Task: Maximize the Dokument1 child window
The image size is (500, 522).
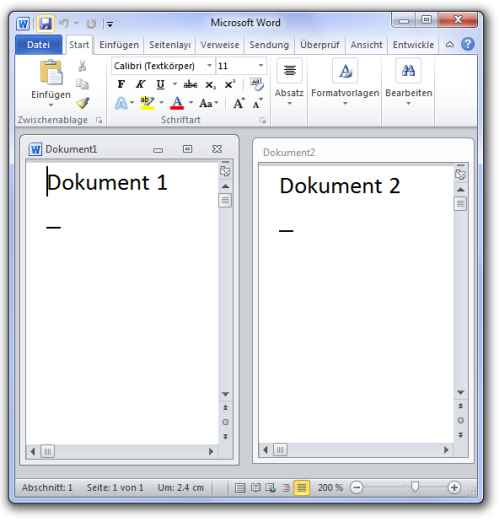Action: pyautogui.click(x=187, y=149)
